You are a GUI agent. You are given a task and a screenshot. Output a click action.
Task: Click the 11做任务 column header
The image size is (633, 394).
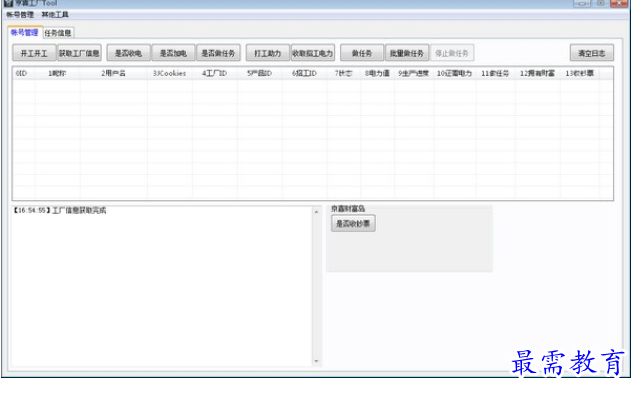point(495,73)
